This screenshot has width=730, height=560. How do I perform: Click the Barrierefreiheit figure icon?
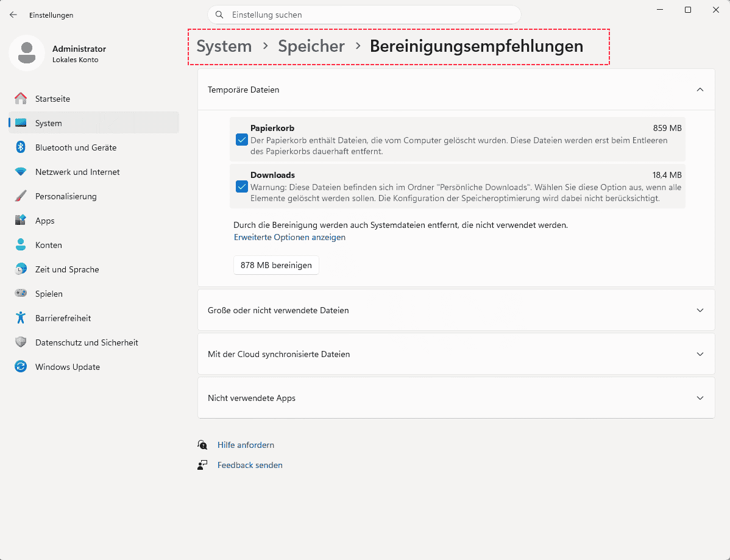[x=21, y=318]
